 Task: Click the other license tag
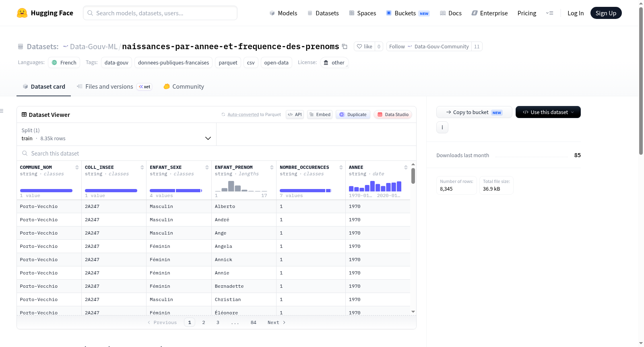click(x=334, y=62)
